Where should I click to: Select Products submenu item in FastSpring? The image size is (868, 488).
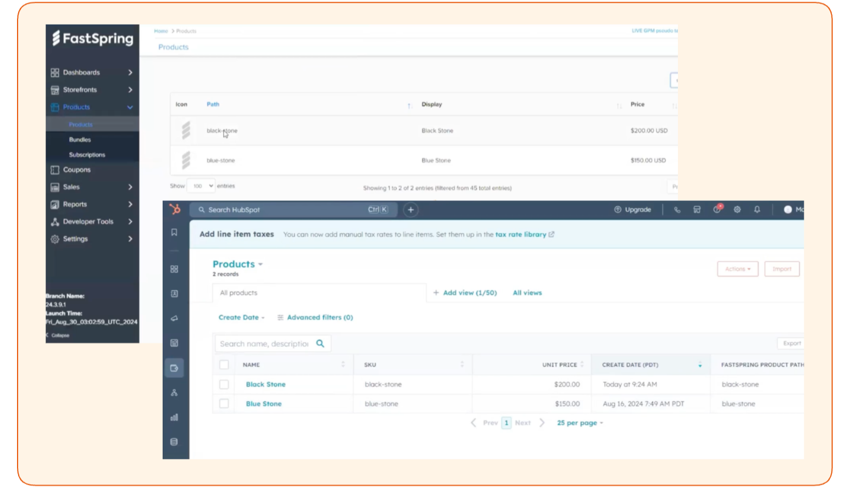(81, 125)
